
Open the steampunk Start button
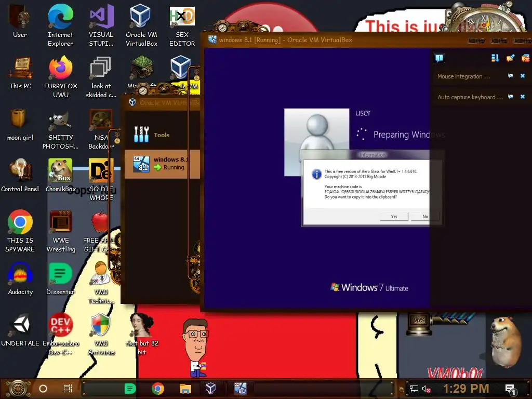click(18, 389)
